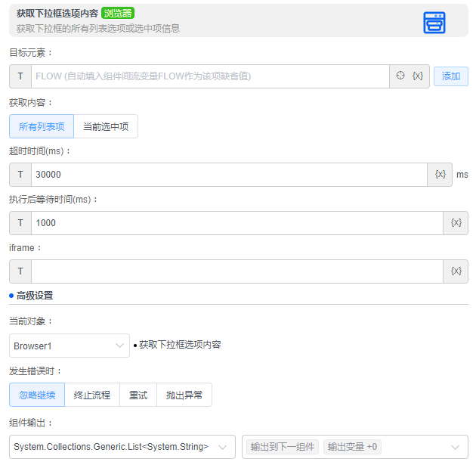The image size is (476, 462).
Task: Click the wait time field showing 1000
Action: (237, 223)
